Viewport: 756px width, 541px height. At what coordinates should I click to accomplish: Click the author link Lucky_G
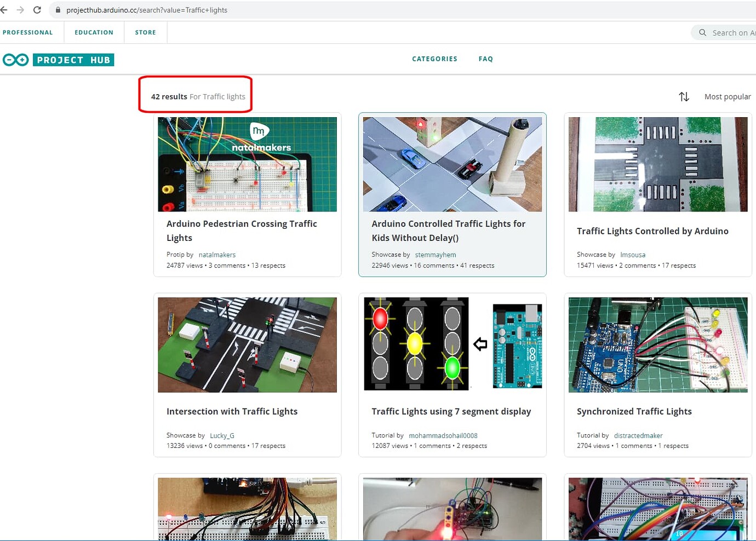pos(222,435)
